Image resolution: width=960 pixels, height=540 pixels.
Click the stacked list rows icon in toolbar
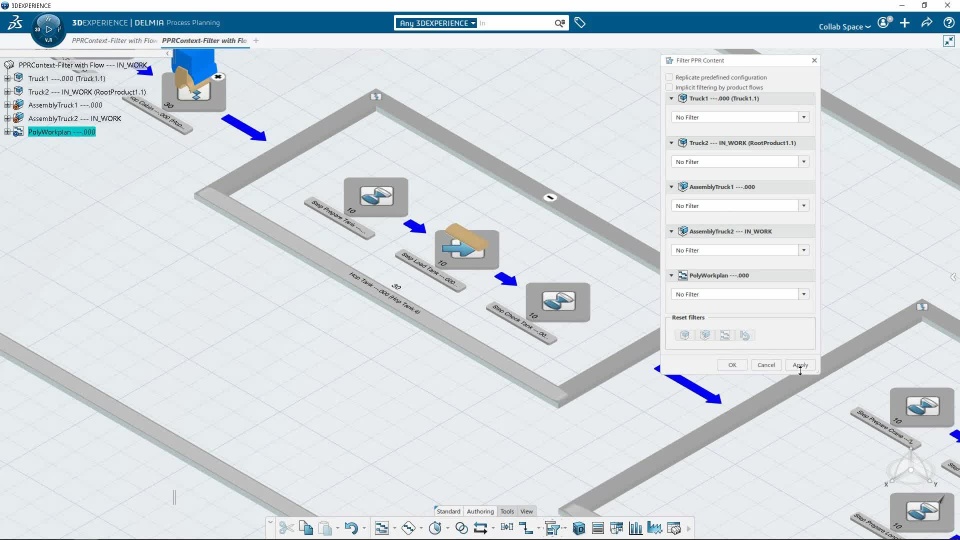[598, 528]
